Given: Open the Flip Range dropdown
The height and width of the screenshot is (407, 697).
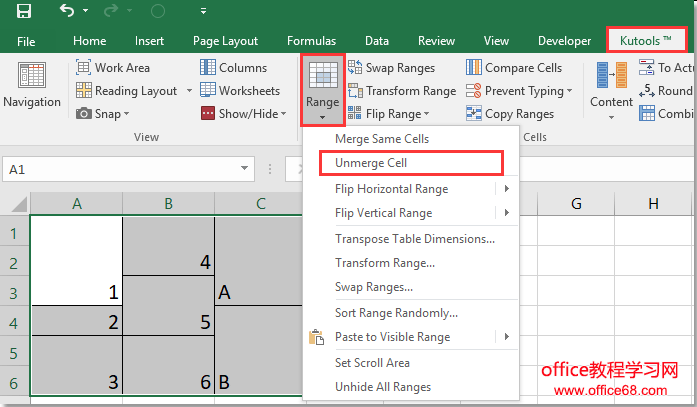Looking at the screenshot, I should (428, 115).
